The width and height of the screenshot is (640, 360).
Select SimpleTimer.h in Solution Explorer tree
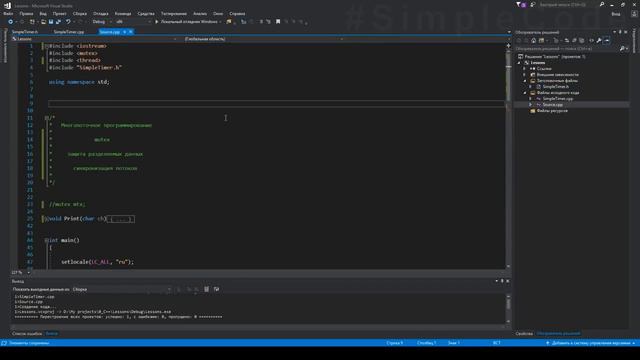[555, 87]
